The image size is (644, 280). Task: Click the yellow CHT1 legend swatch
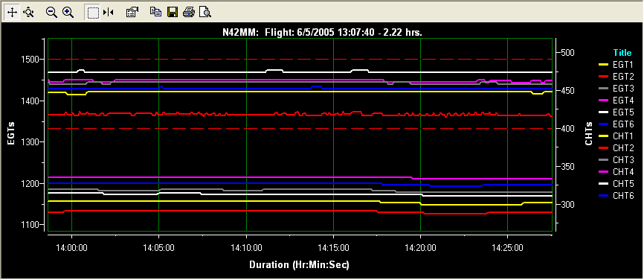pos(603,136)
